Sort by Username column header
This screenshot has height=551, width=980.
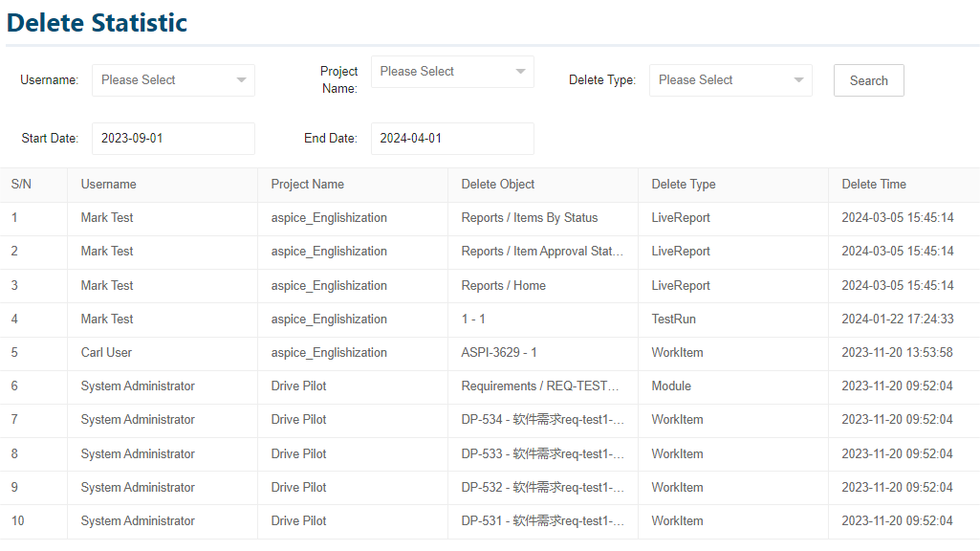(x=108, y=184)
